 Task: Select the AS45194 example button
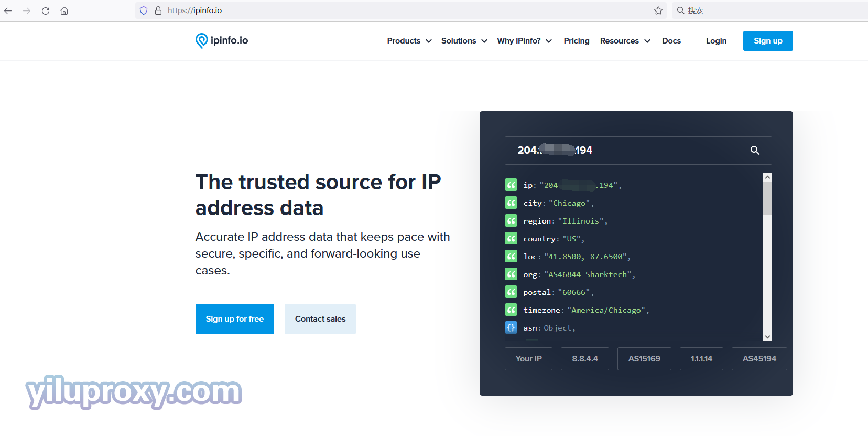[759, 359]
